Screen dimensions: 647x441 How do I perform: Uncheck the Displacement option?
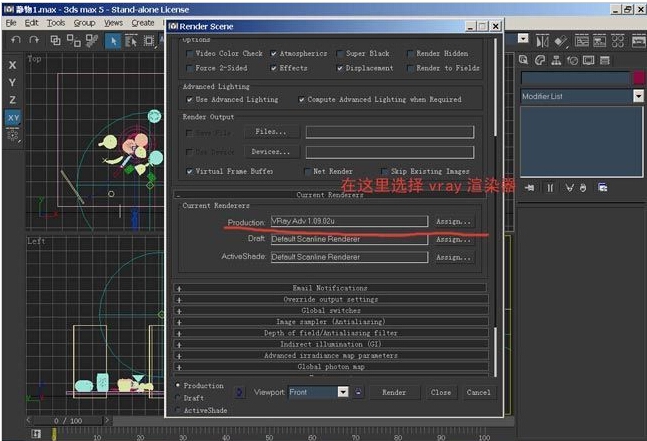(340, 68)
